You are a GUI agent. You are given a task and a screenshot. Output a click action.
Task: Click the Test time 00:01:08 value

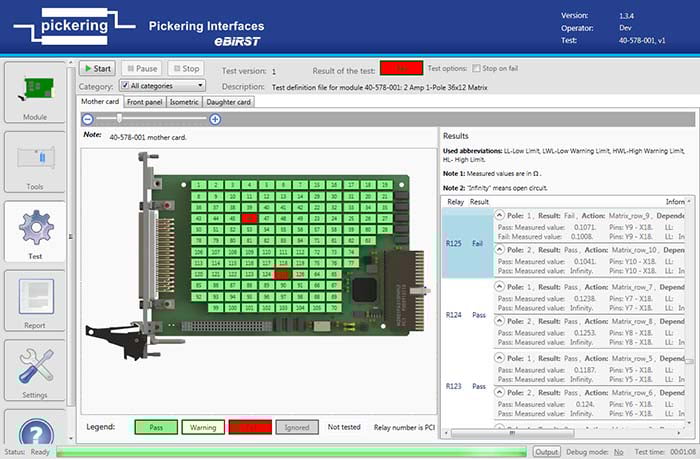click(683, 452)
